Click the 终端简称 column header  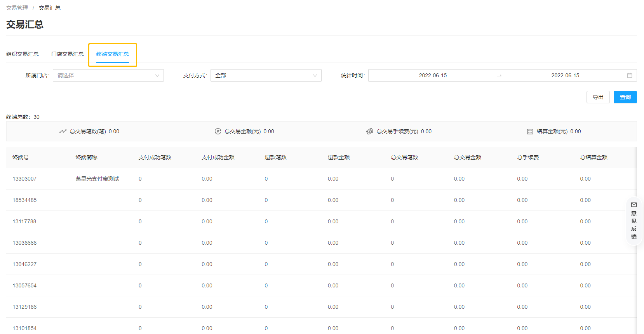click(86, 157)
